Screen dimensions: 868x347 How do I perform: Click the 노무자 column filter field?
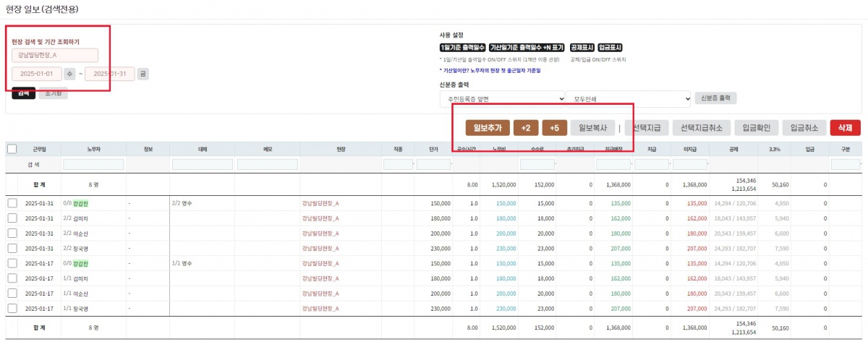click(93, 165)
